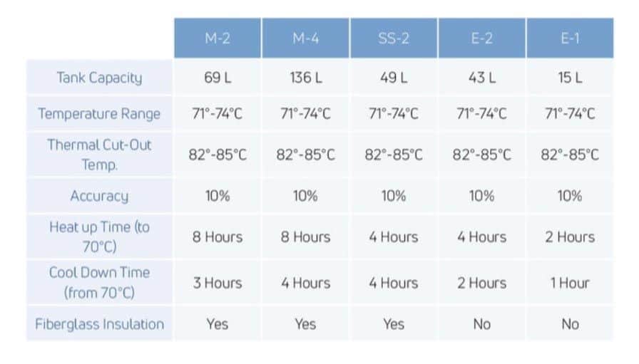The height and width of the screenshot is (364, 639).
Task: Click the Temperature Range row label
Action: 99,114
